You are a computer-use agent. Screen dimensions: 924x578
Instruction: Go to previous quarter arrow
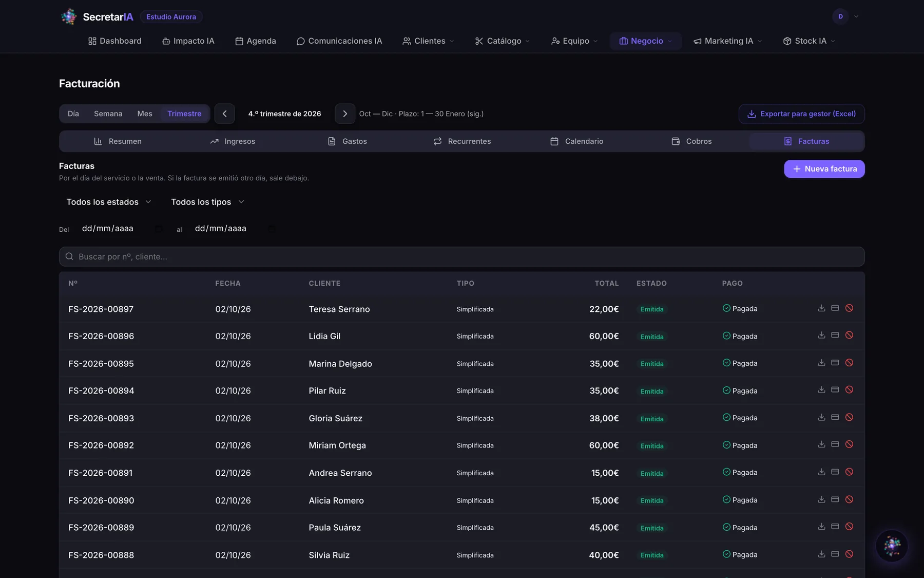pyautogui.click(x=224, y=114)
